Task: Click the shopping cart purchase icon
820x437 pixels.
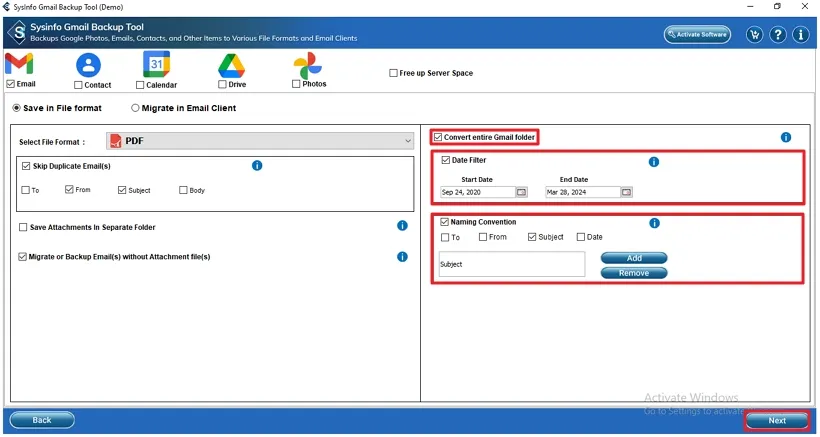Action: 755,35
